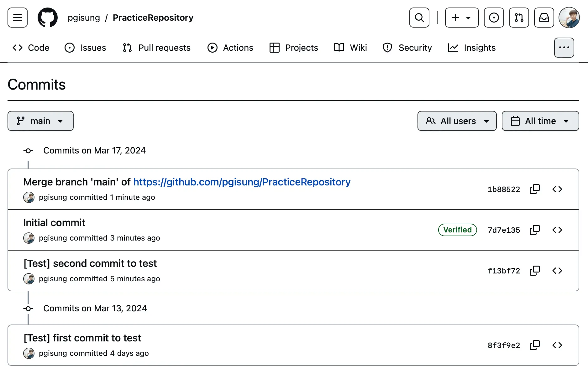
Task: Click the PracticeRepository repo name link
Action: 153,18
